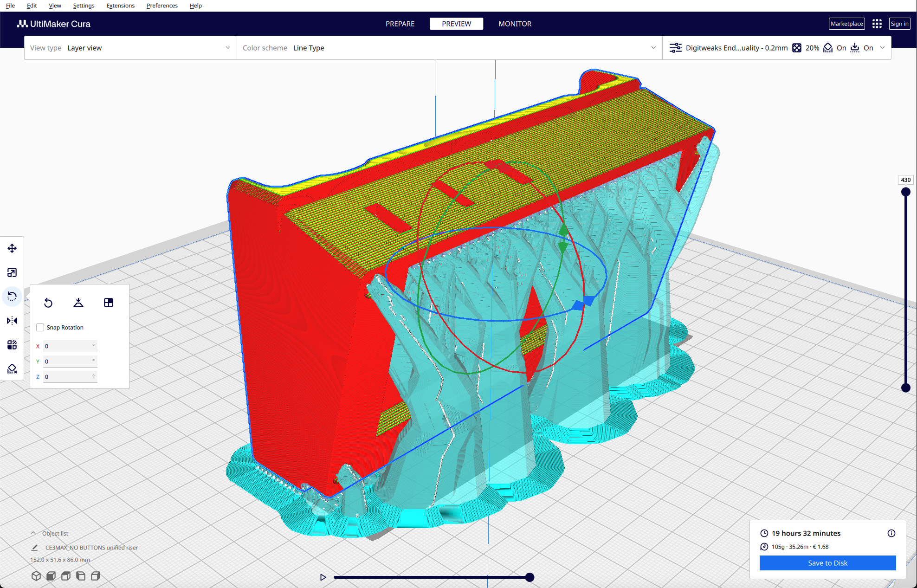Switch to the PREPARE stage
Viewport: 917px width, 588px height.
click(x=400, y=24)
